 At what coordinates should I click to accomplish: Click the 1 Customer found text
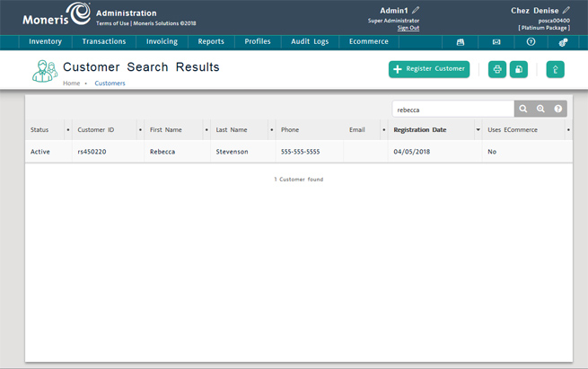tap(299, 180)
